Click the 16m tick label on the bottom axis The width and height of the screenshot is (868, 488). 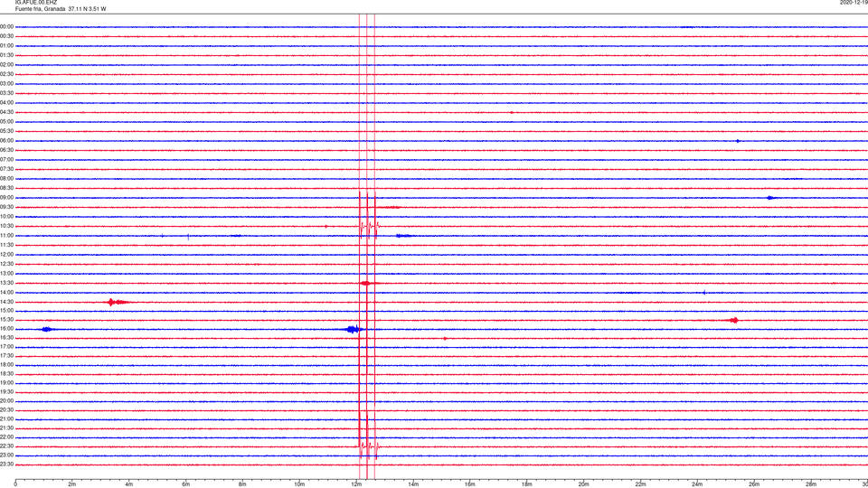(470, 484)
